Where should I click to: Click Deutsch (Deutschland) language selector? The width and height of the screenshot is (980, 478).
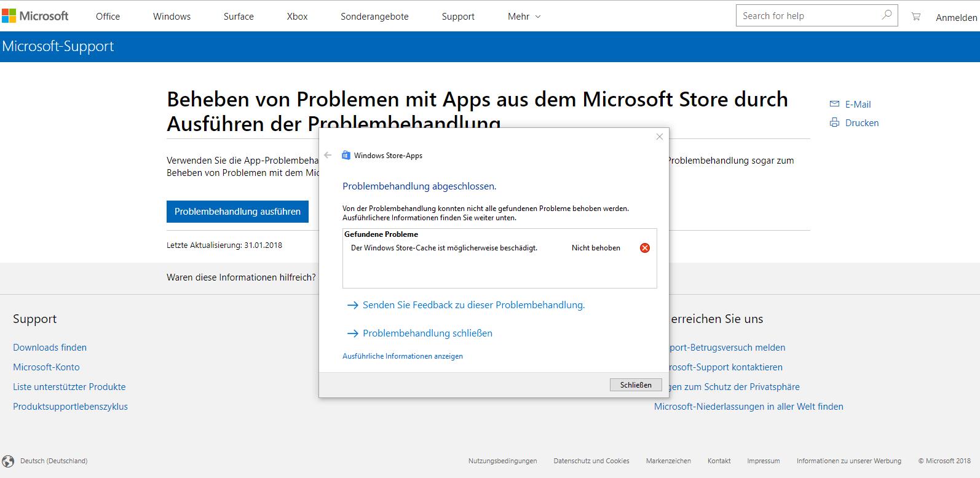[53, 461]
